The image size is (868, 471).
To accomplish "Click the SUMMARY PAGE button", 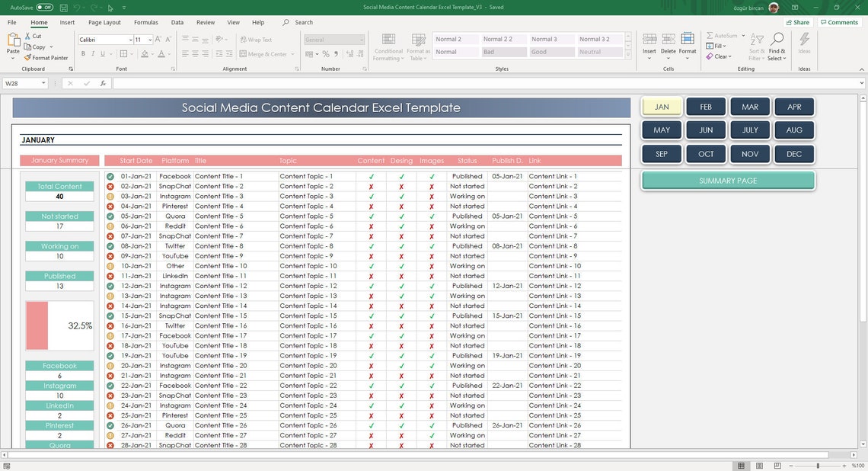I will tap(727, 181).
